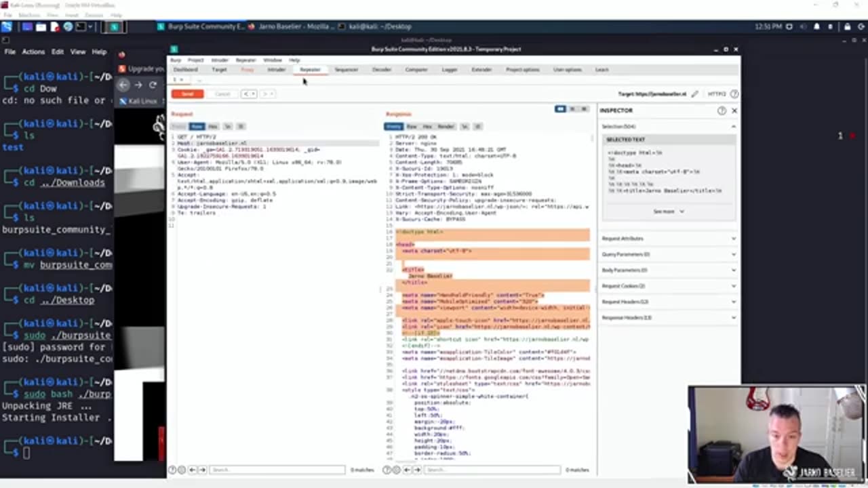
Task: Toggle \n display in Request panel
Action: (228, 127)
